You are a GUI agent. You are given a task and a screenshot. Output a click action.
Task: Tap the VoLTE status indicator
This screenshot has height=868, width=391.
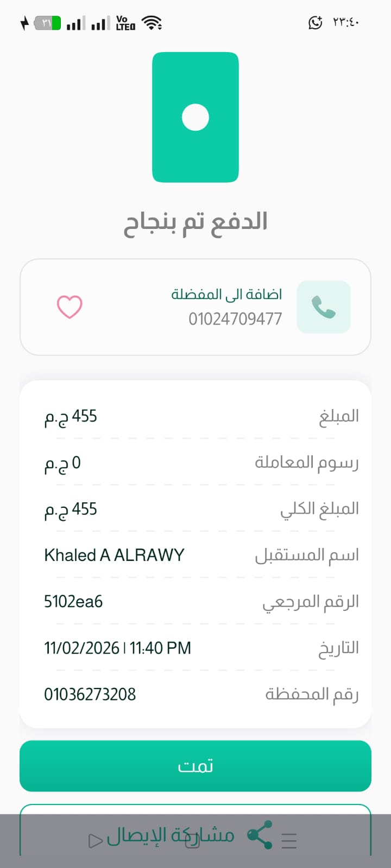coord(125,23)
